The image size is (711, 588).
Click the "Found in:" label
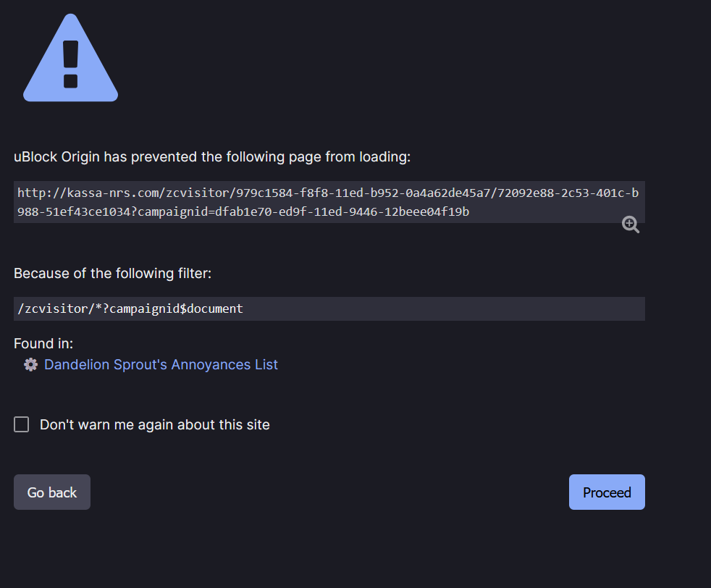(43, 344)
